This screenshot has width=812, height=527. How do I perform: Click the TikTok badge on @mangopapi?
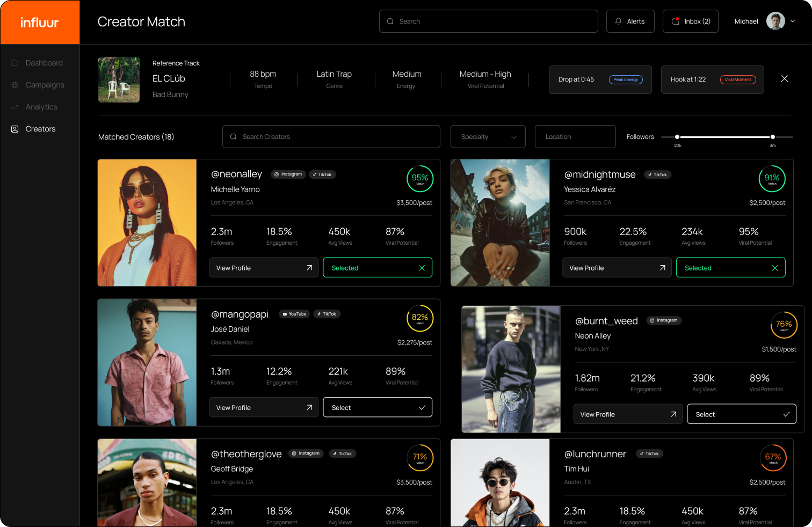pos(327,314)
